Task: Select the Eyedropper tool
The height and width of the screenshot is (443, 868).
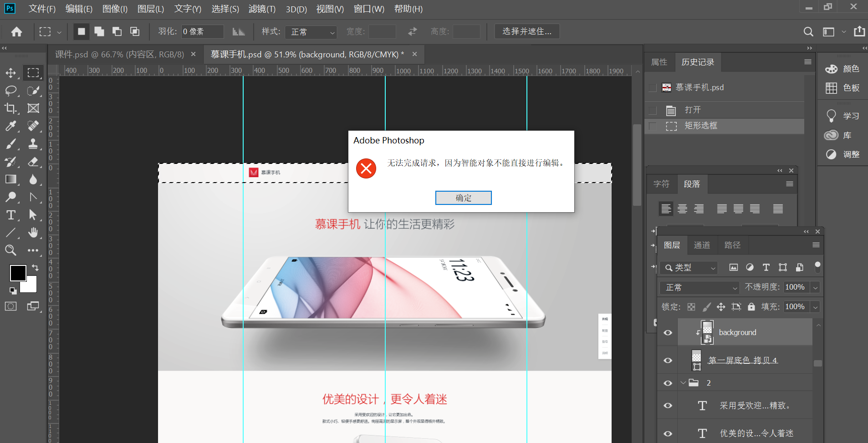Action: (x=11, y=126)
